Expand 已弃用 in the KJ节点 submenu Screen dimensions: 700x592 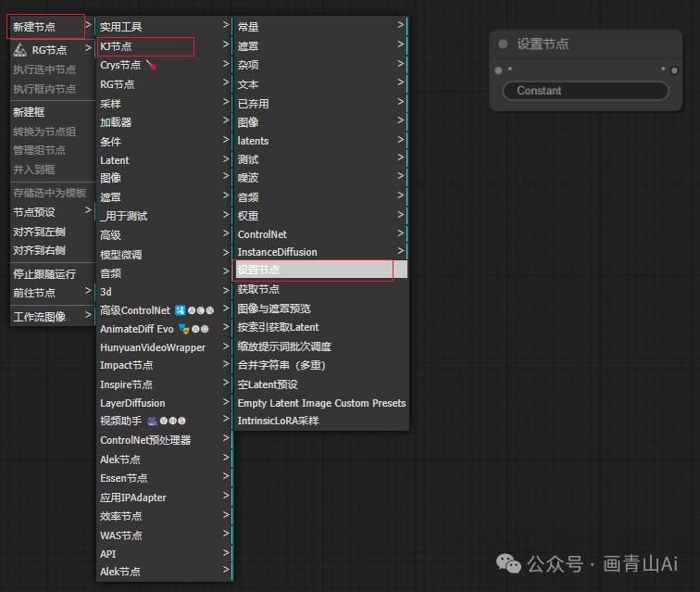tap(319, 104)
